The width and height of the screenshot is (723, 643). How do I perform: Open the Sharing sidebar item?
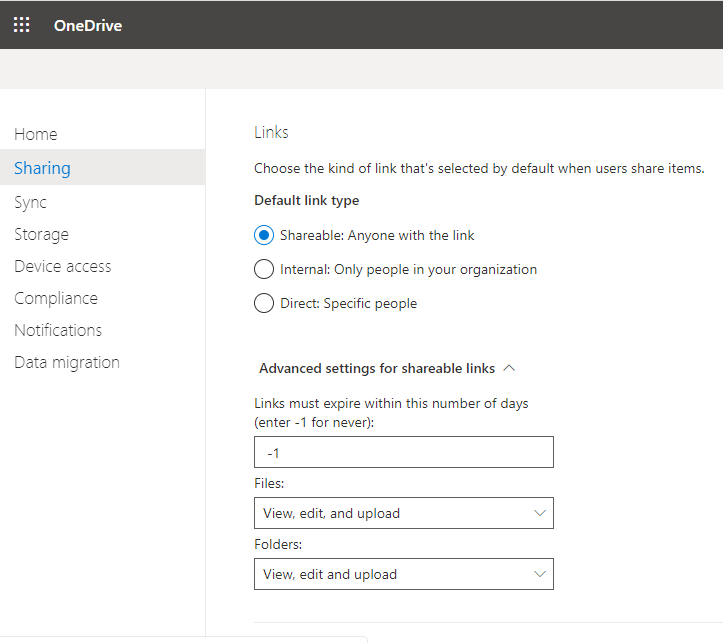[x=42, y=168]
